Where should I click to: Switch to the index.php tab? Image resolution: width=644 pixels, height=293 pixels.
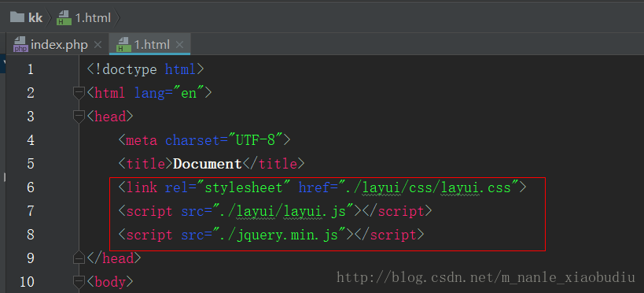tap(59, 45)
